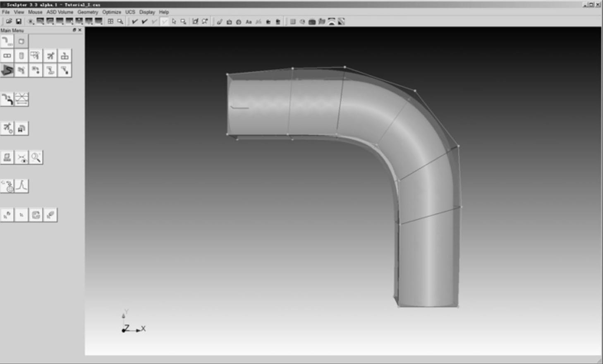Open the UCS menu

coord(130,12)
